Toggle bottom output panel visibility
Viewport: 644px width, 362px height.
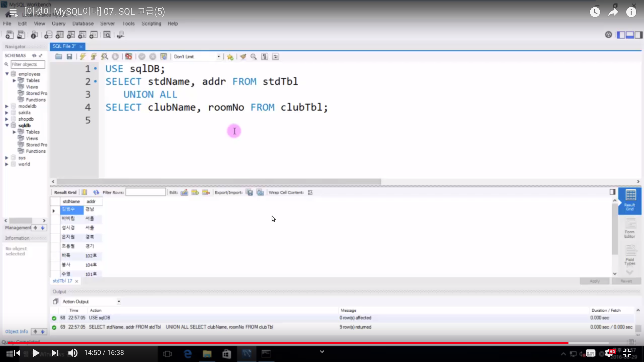630,35
